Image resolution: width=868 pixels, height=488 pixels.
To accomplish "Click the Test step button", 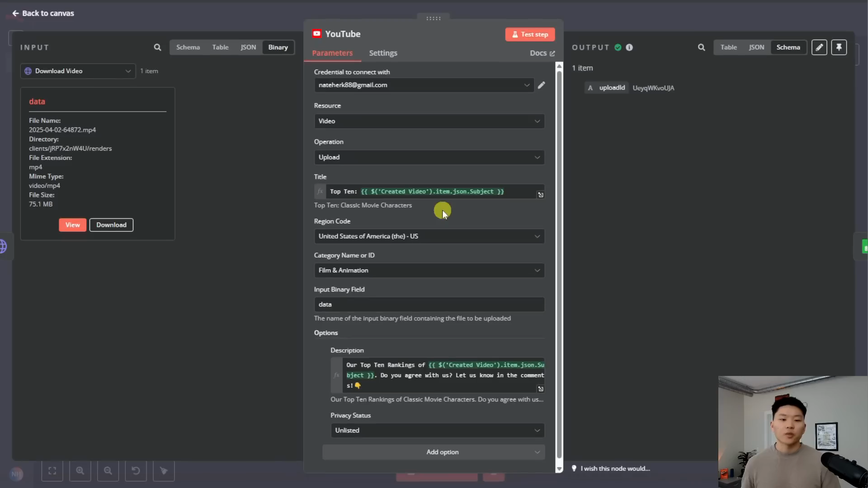I will point(530,34).
